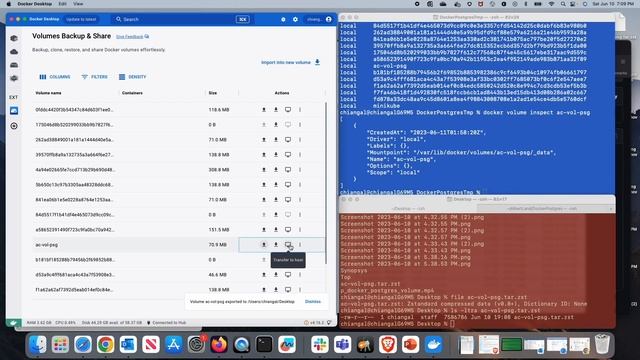Open the COLUMNS chooser
This screenshot has height=360, width=640.
tap(55, 77)
